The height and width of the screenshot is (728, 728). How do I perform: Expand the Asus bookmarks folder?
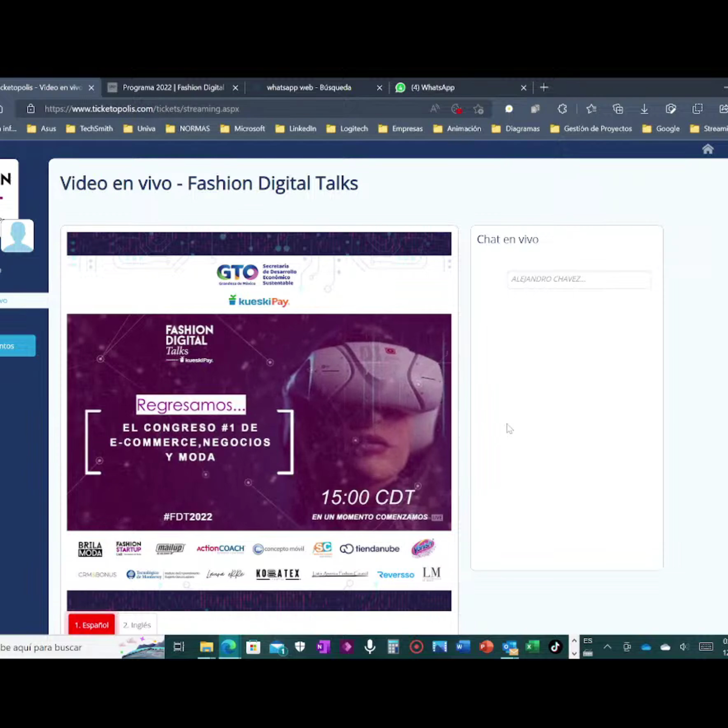(x=42, y=129)
